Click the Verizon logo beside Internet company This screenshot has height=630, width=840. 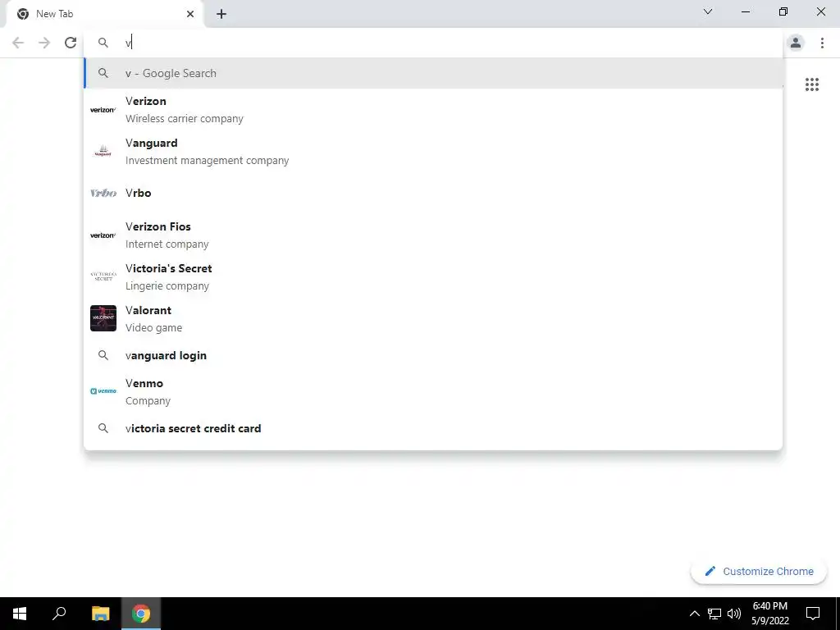(103, 235)
